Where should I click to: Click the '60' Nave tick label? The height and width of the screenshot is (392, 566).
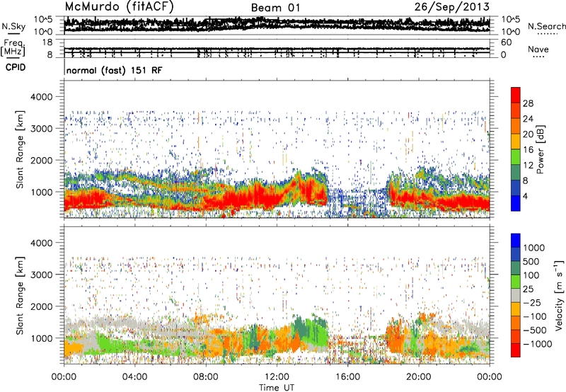tap(506, 42)
